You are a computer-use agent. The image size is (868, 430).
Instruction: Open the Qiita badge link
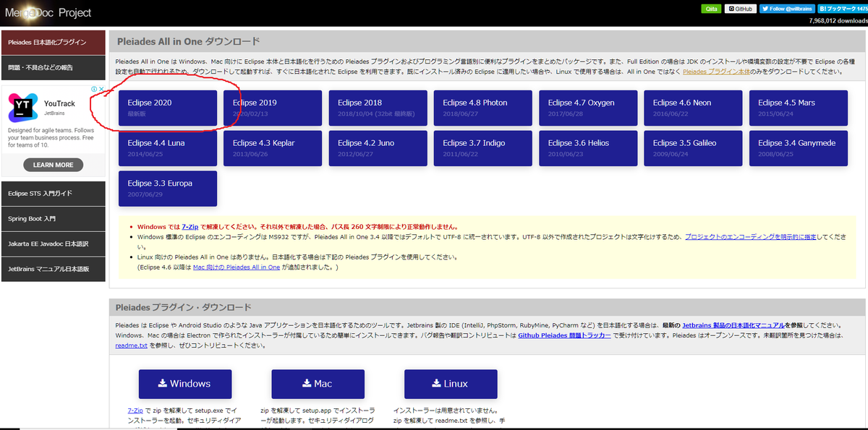[711, 9]
